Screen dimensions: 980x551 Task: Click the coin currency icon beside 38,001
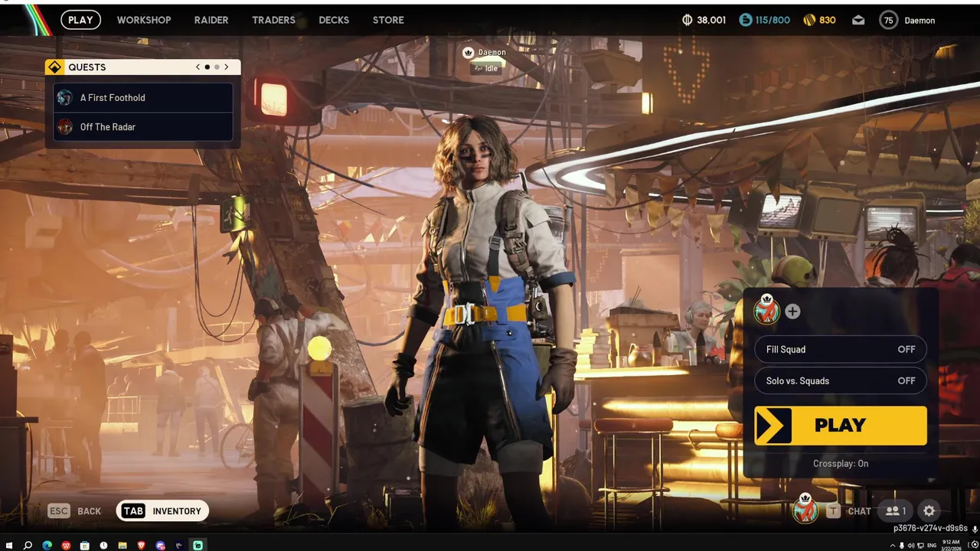pos(687,20)
